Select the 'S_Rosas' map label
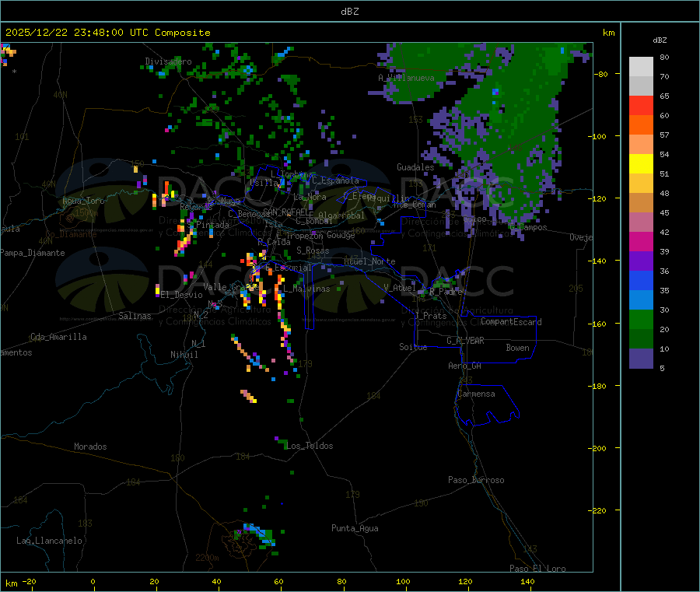The width and height of the screenshot is (700, 592). (313, 251)
